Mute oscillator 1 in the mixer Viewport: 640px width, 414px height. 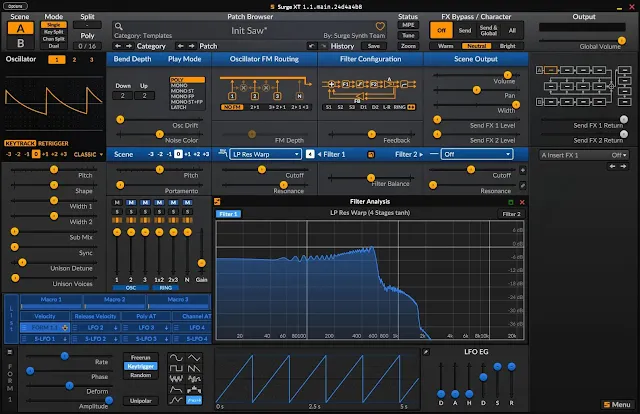(117, 203)
